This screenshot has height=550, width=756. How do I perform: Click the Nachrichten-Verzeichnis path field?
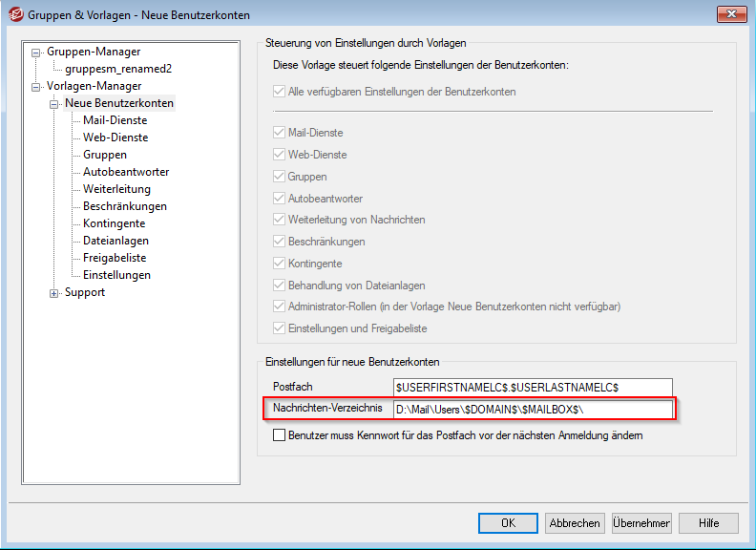pos(533,410)
